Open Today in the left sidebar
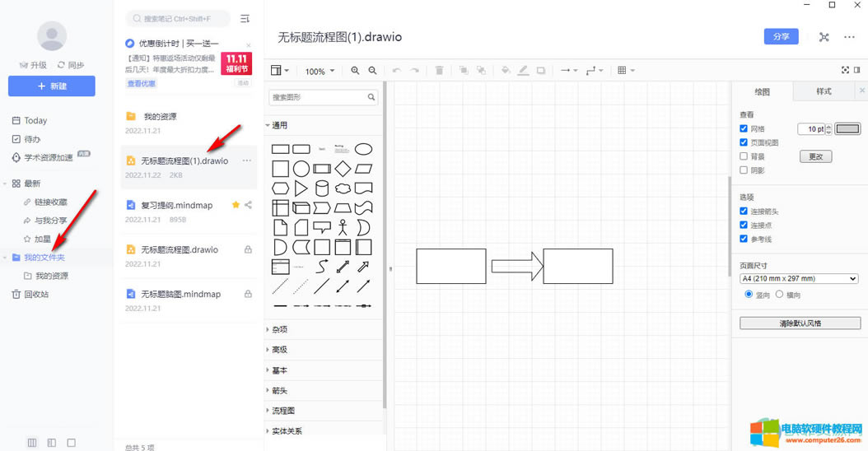Screen dimensions: 868x451 tap(35, 120)
